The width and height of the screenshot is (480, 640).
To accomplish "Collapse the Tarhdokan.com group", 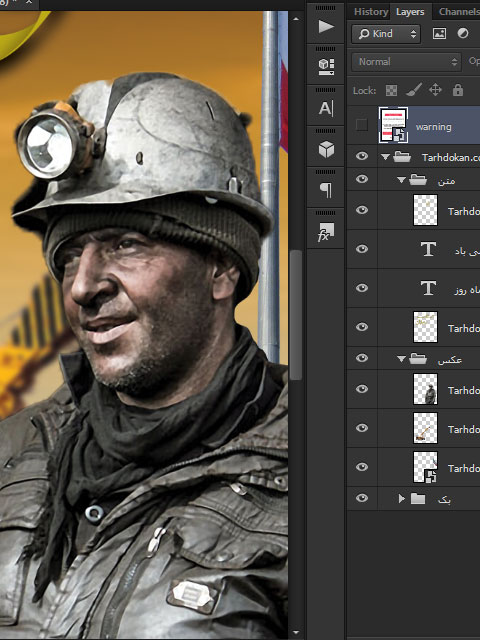I will tap(385, 157).
